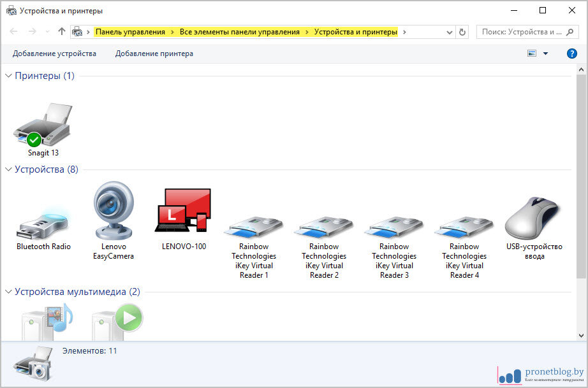Click the scrollbar up arrow

pyautogui.click(x=581, y=69)
